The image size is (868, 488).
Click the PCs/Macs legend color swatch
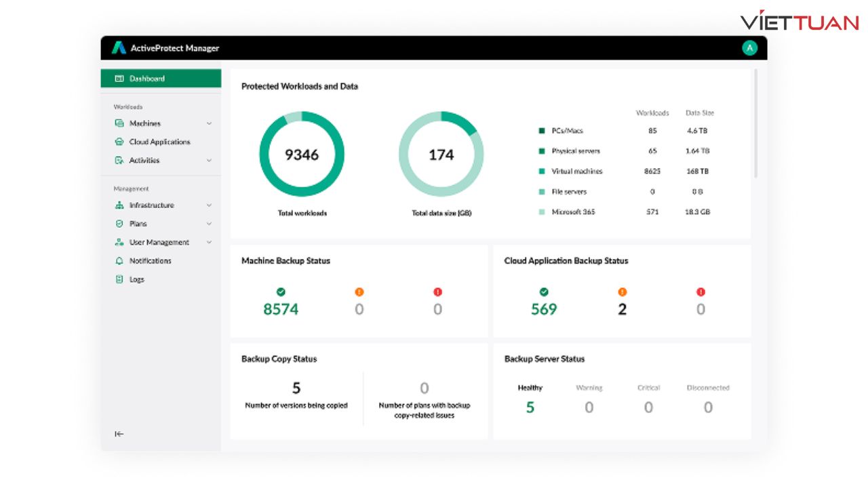tap(542, 131)
